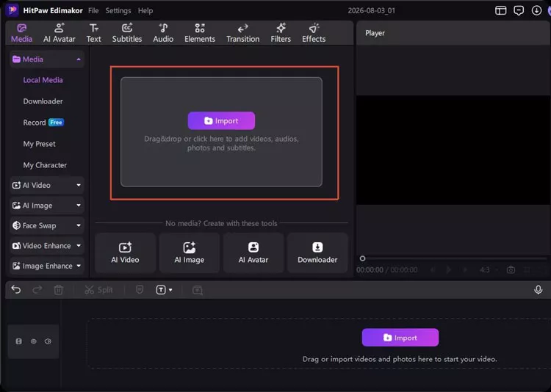Open the Settings menu
551x392 pixels.
pos(118,10)
